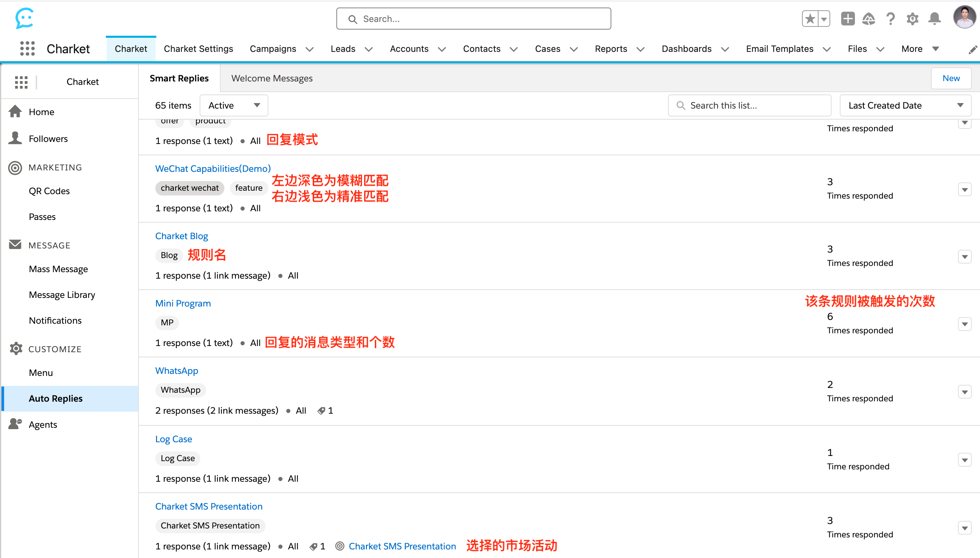Switch to the Welcome Messages tab

point(272,78)
